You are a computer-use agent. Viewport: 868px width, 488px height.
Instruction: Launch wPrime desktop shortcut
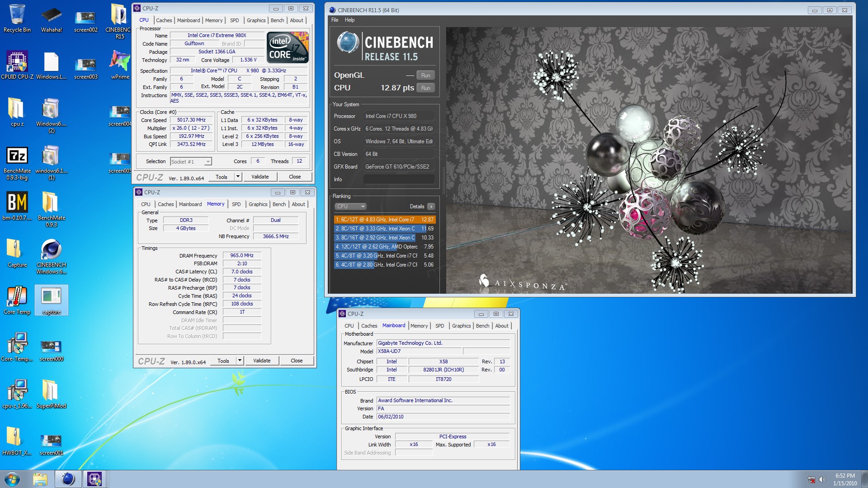(120, 66)
